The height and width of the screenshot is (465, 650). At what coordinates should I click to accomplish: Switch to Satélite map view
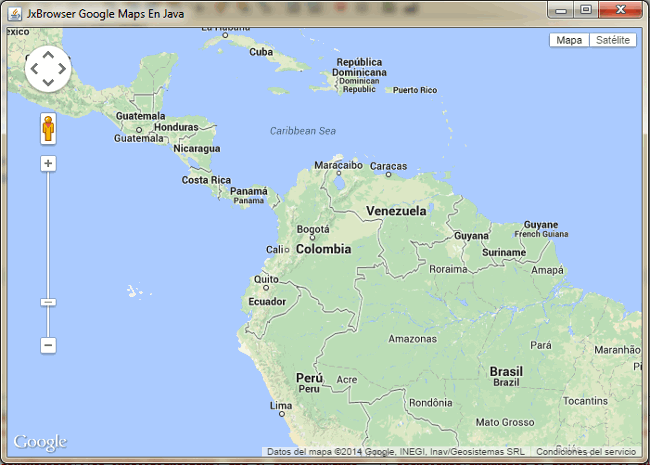613,40
